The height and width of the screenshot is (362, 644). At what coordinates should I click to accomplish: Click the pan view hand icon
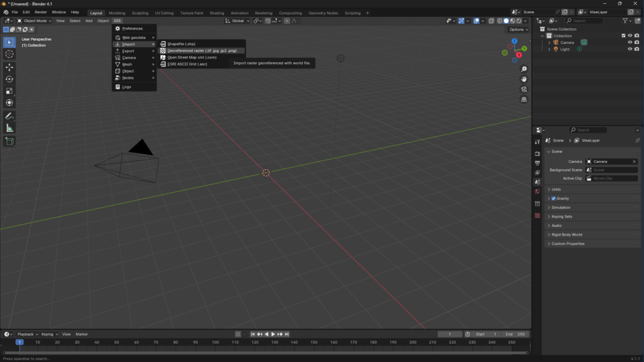point(524,79)
